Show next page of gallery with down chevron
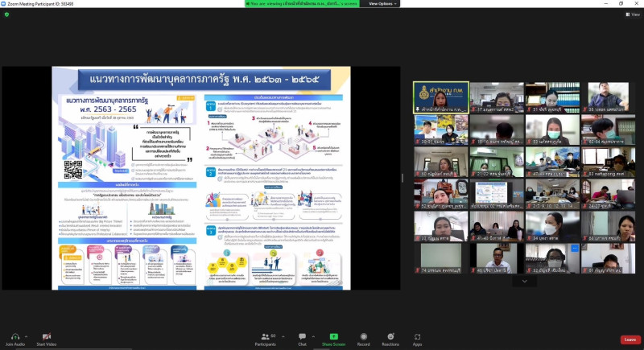644x350 pixels. pyautogui.click(x=525, y=281)
